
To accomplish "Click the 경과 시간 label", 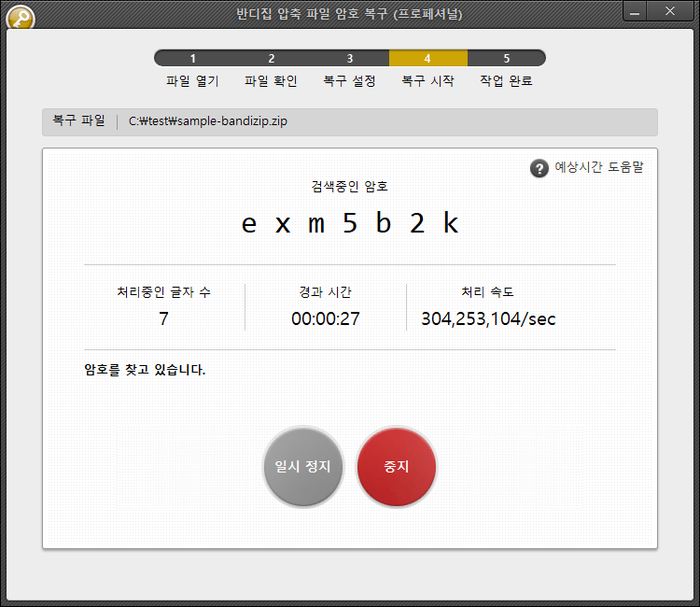I will 326,292.
